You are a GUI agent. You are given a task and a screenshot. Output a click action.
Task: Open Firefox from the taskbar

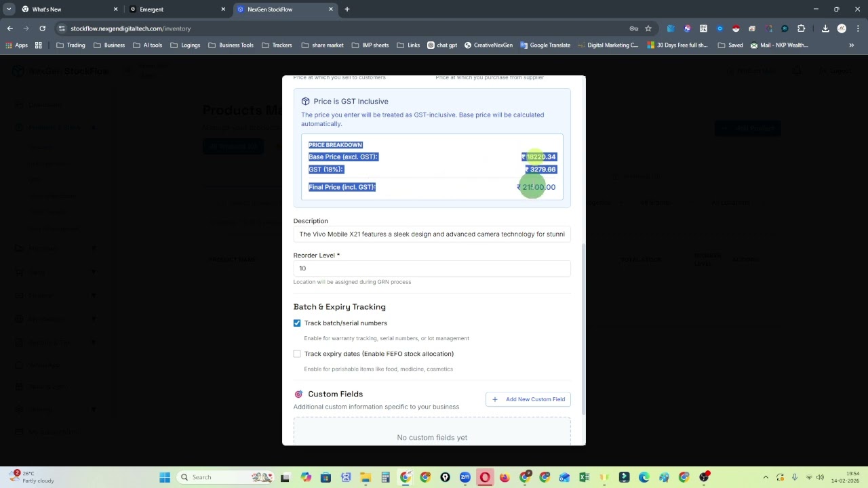[505, 477]
